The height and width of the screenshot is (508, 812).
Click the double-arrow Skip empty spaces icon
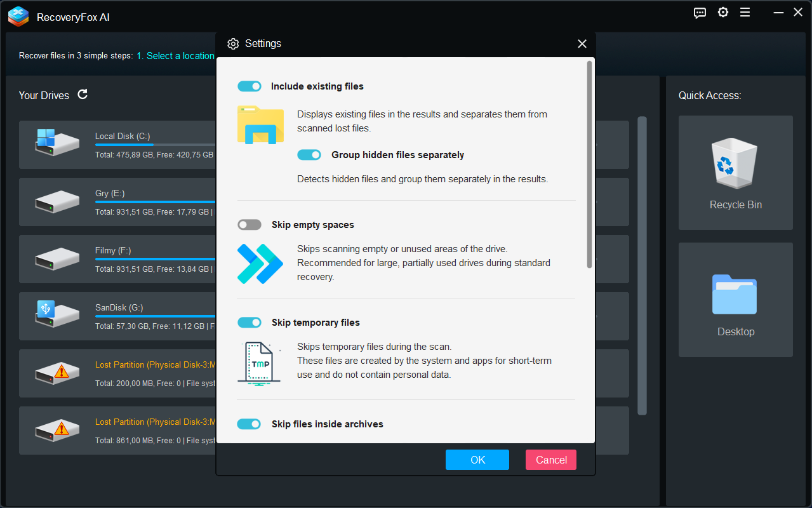click(x=260, y=264)
